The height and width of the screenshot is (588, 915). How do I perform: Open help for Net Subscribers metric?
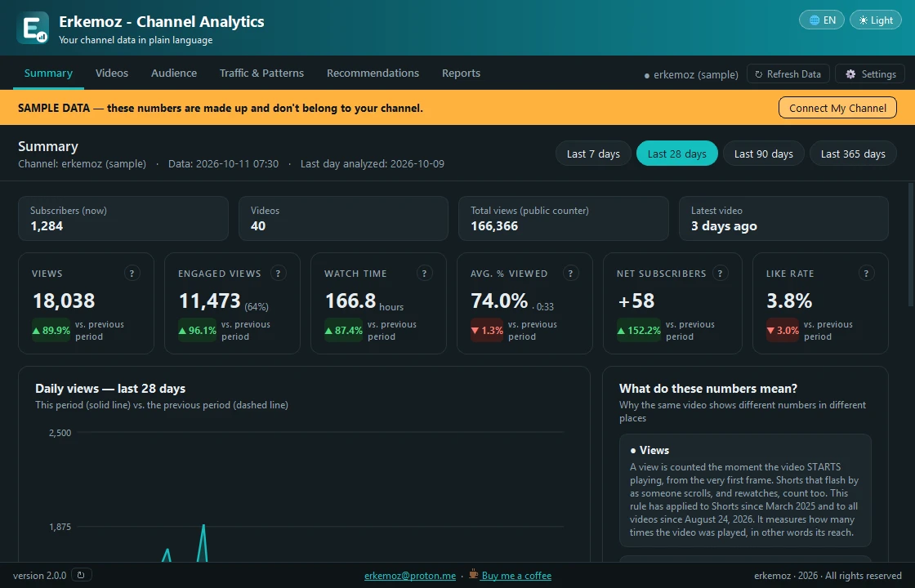[720, 273]
